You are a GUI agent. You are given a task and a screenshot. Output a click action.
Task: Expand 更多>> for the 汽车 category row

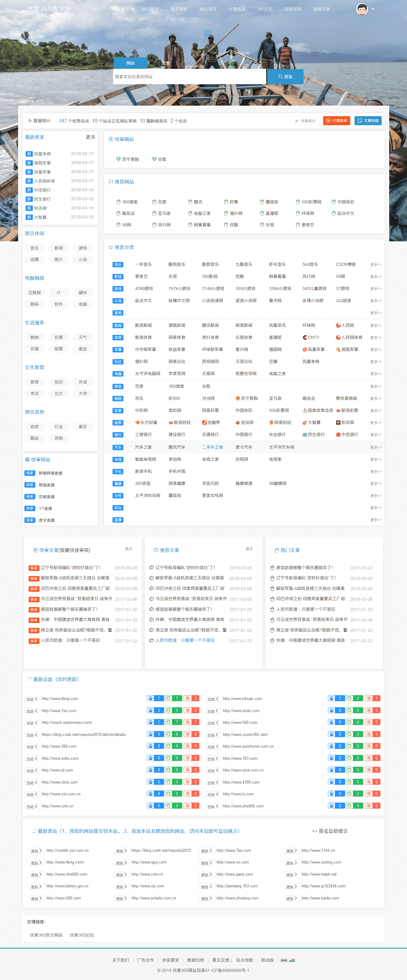pyautogui.click(x=376, y=447)
